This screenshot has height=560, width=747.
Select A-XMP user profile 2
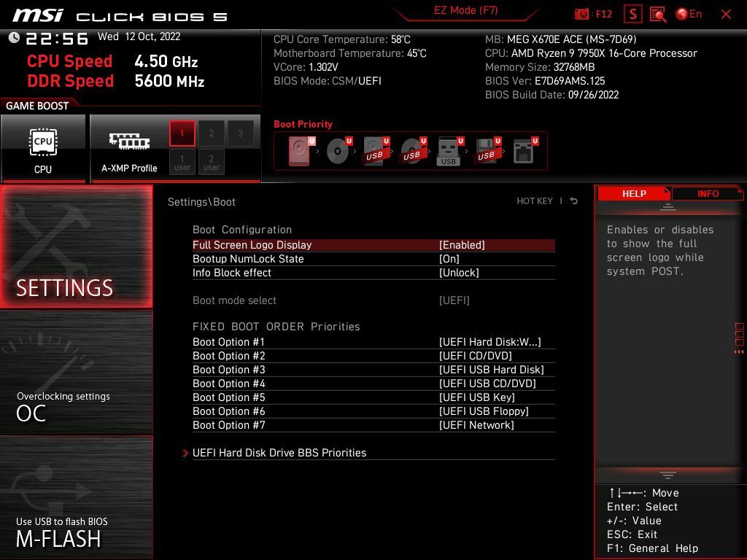click(x=211, y=162)
